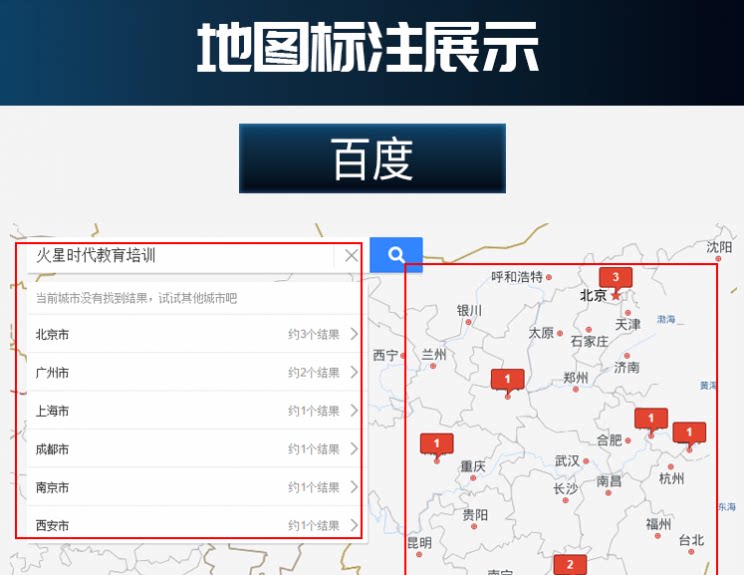Expand the chevron beside 约2个结果
Viewport: 744px width, 575px height.
(354, 372)
